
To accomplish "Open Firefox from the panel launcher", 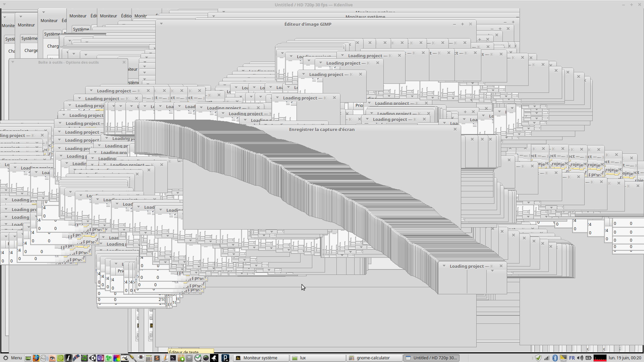I will click(36, 358).
